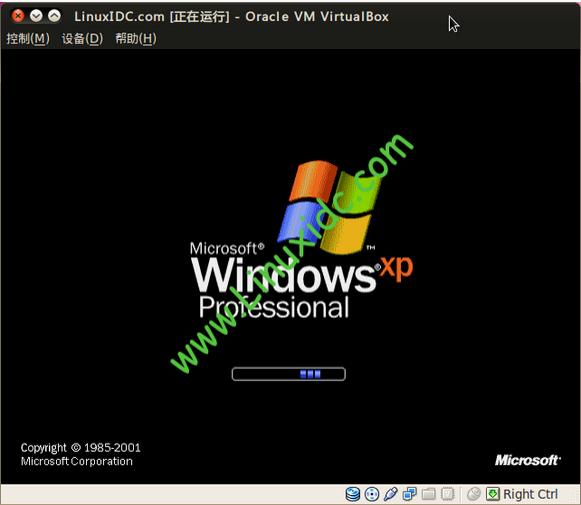Click the Microsoft logo at bottom right
The width and height of the screenshot is (581, 505).
tap(528, 460)
